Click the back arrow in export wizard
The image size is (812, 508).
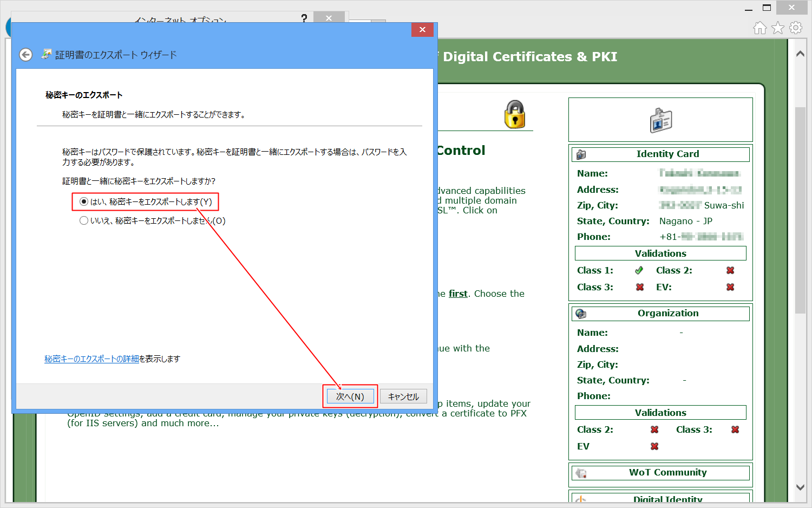[x=25, y=55]
